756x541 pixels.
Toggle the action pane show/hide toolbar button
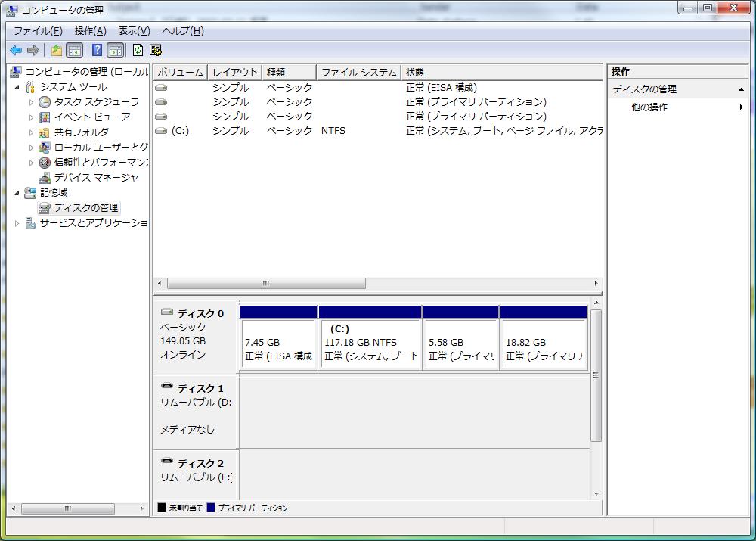coord(115,50)
